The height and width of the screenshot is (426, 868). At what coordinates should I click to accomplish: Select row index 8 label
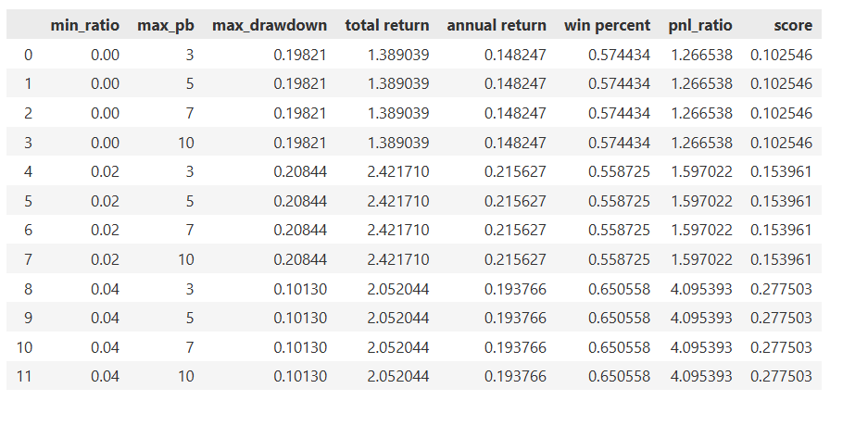pos(27,288)
